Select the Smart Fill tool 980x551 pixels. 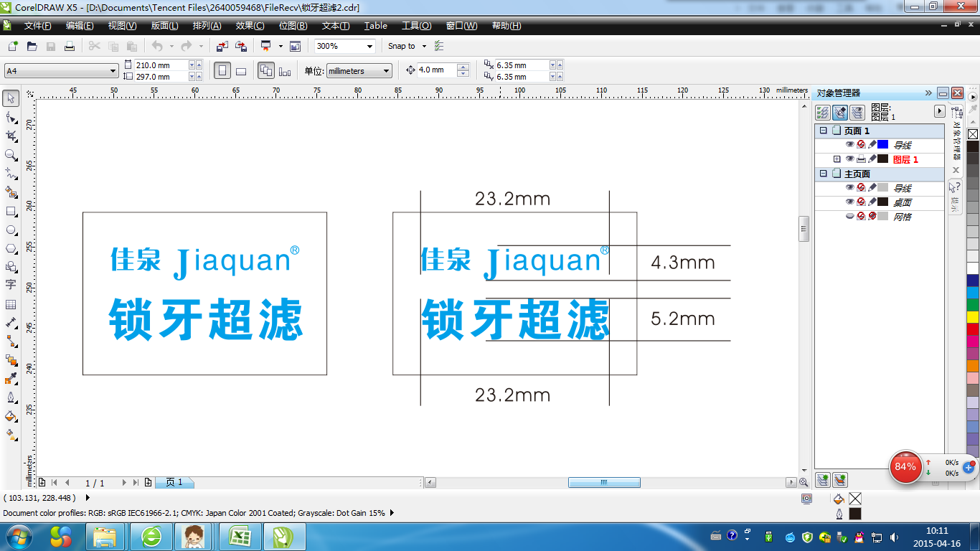11,192
